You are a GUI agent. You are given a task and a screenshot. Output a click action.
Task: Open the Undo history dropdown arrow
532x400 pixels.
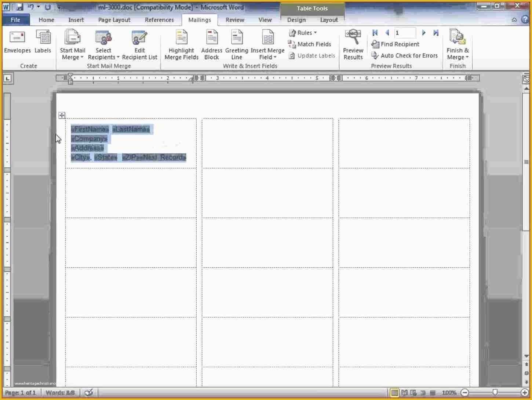pyautogui.click(x=38, y=7)
